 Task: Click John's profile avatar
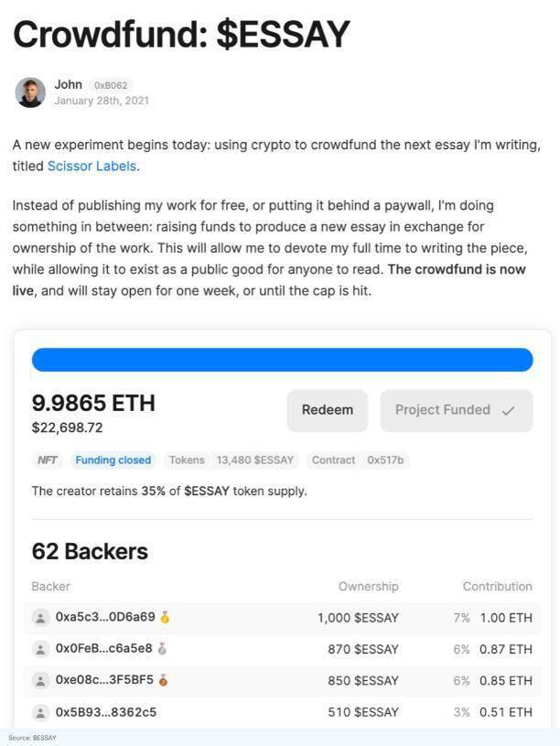(x=29, y=92)
